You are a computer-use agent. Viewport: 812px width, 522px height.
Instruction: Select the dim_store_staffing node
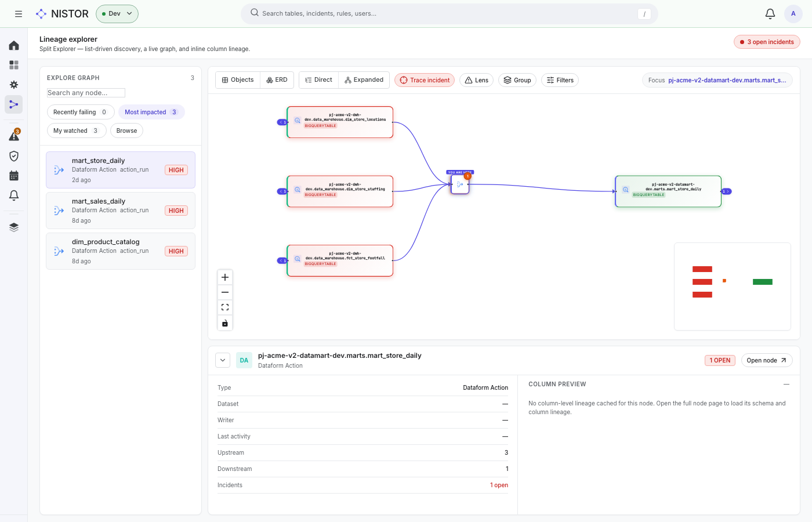pos(340,191)
